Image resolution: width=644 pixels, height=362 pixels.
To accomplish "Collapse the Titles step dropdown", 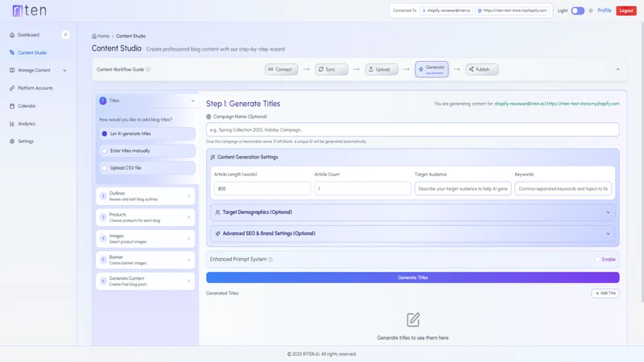I will (x=192, y=101).
